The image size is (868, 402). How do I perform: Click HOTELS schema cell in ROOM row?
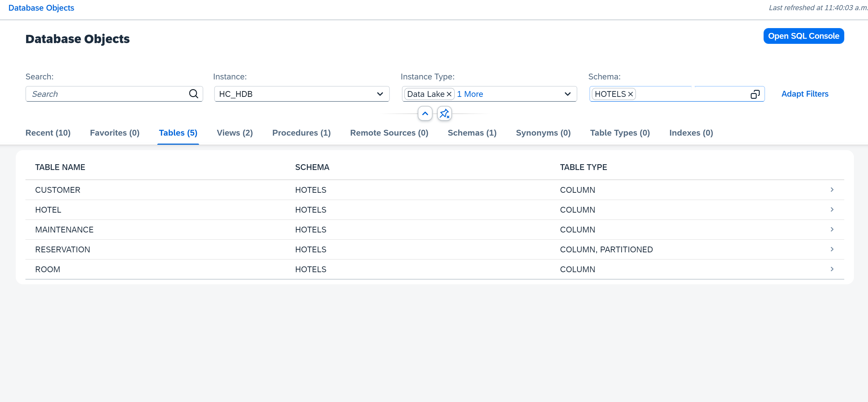click(311, 270)
